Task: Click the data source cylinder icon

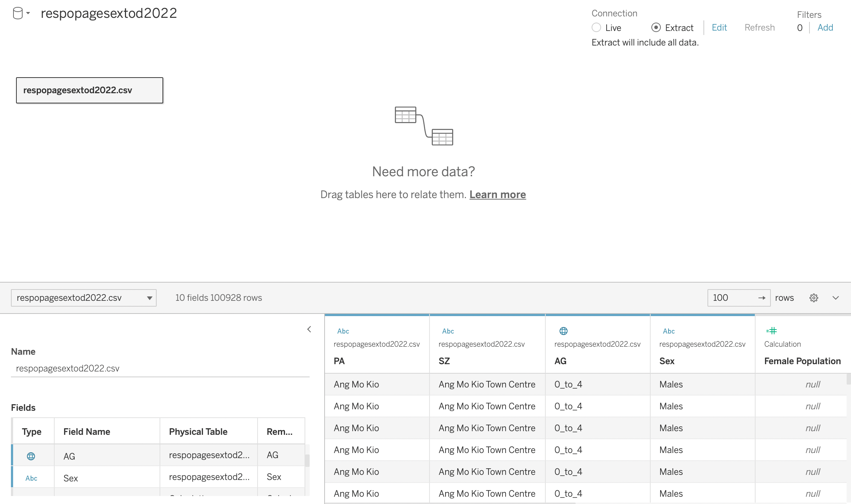Action: 17,13
